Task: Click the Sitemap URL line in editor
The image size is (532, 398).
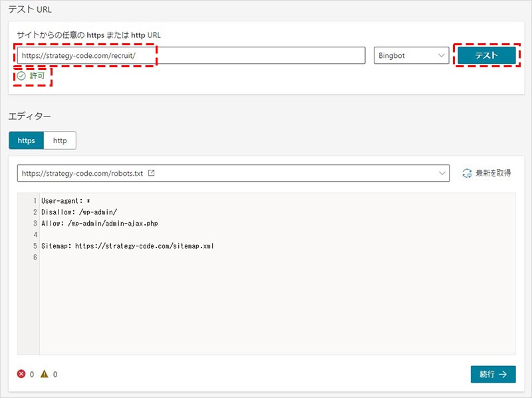Action: 126,246
